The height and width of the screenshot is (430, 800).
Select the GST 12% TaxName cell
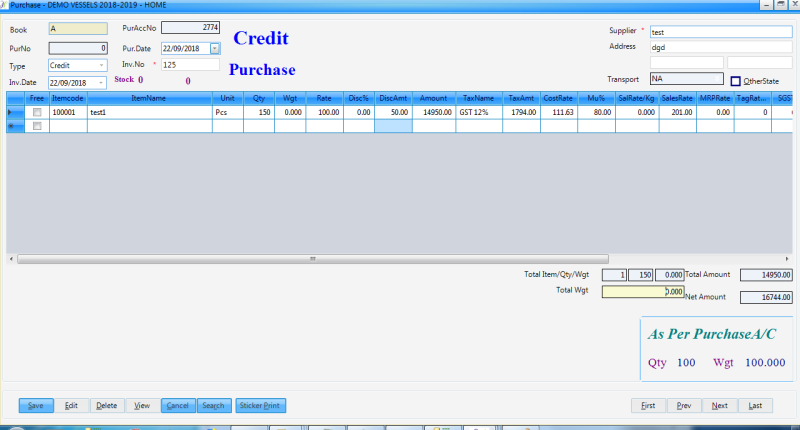tap(478, 113)
